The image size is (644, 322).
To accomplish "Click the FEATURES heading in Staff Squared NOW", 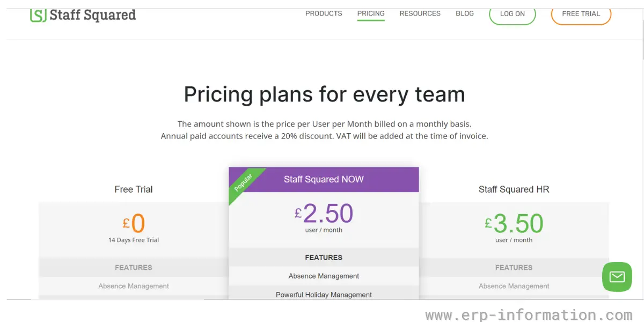I will tap(324, 258).
